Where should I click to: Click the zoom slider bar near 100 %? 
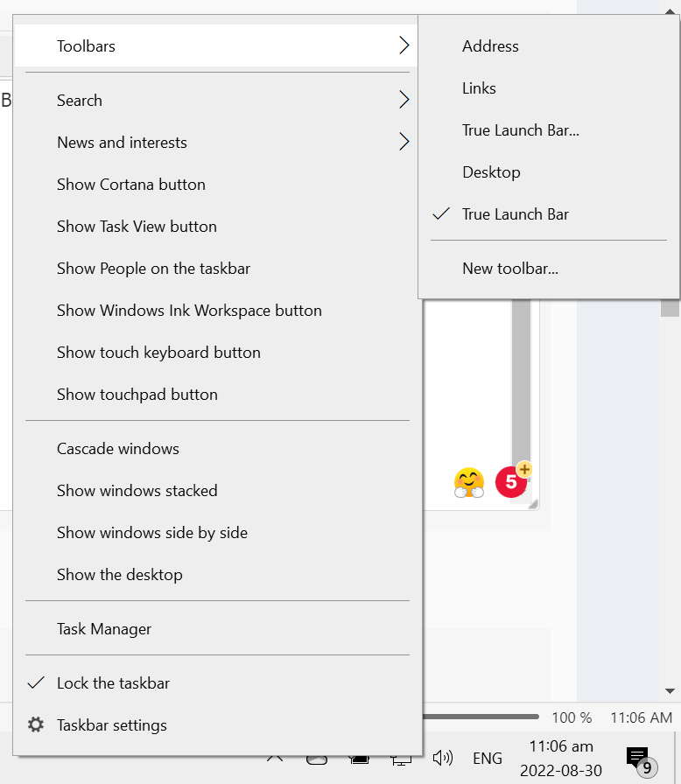(x=481, y=717)
